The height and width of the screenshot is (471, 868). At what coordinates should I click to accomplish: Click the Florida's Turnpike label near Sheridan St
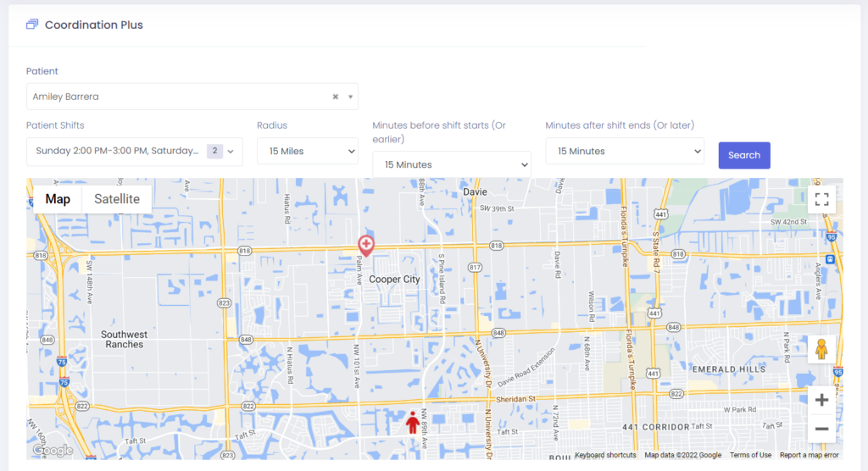pos(630,360)
